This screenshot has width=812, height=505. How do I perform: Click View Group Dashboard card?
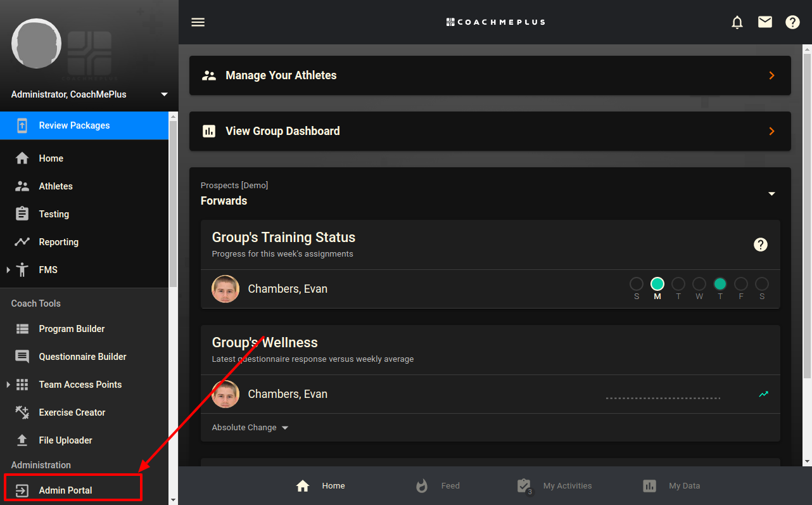[x=490, y=131]
